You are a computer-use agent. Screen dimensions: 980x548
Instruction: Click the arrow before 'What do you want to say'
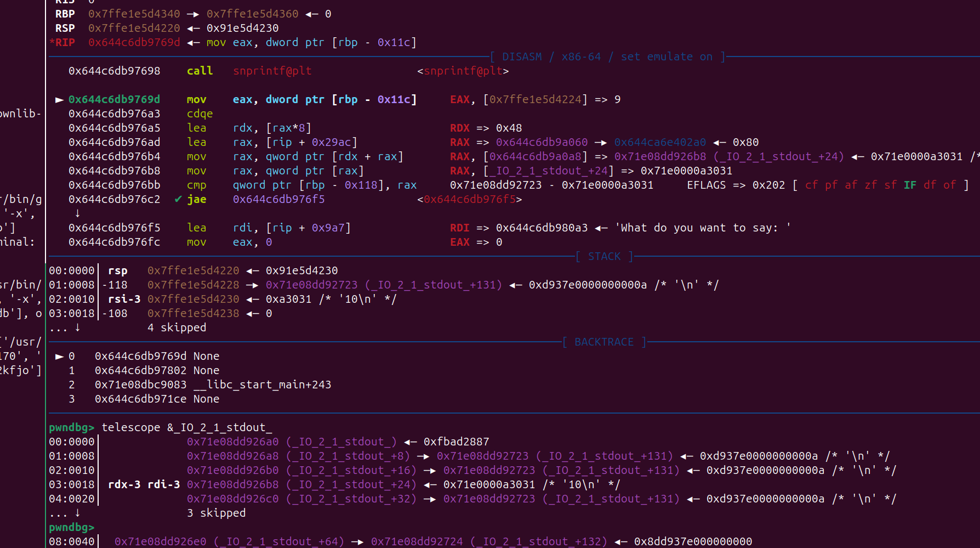coord(601,228)
